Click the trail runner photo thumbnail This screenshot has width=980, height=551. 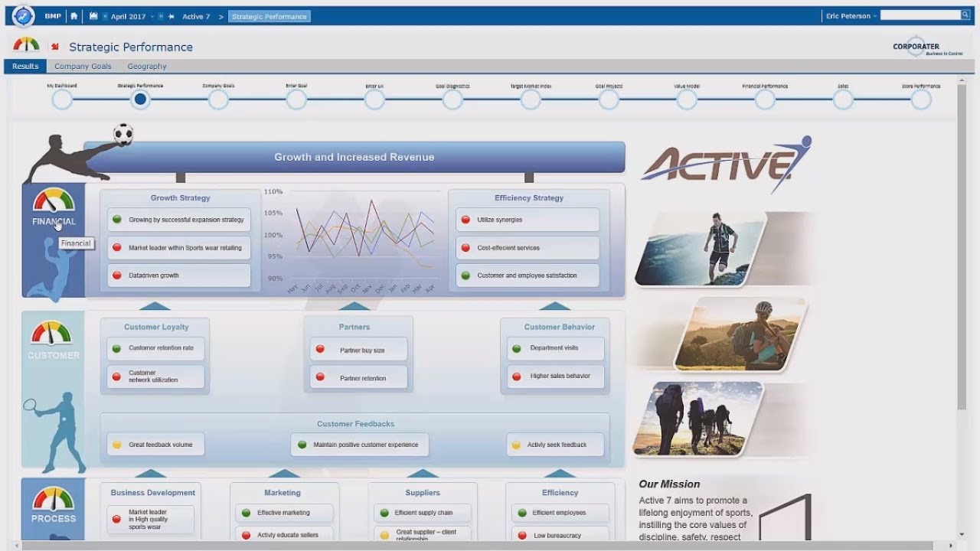(701, 249)
